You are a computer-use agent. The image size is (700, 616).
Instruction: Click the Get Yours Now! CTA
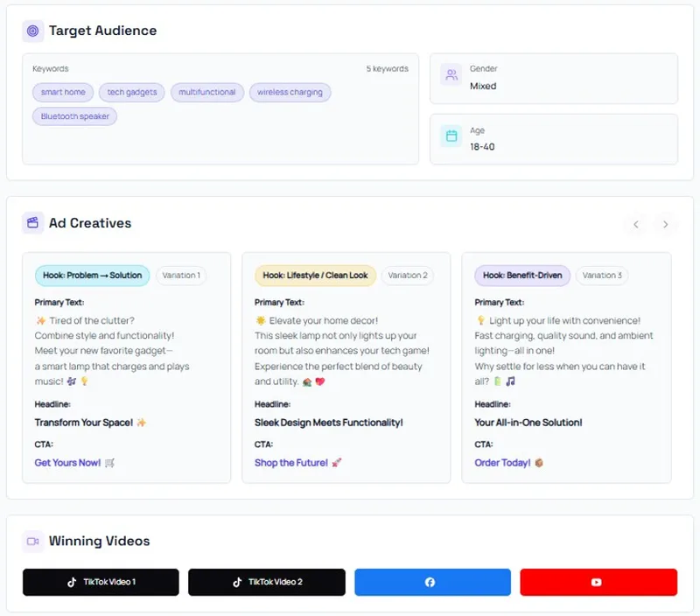click(67, 463)
